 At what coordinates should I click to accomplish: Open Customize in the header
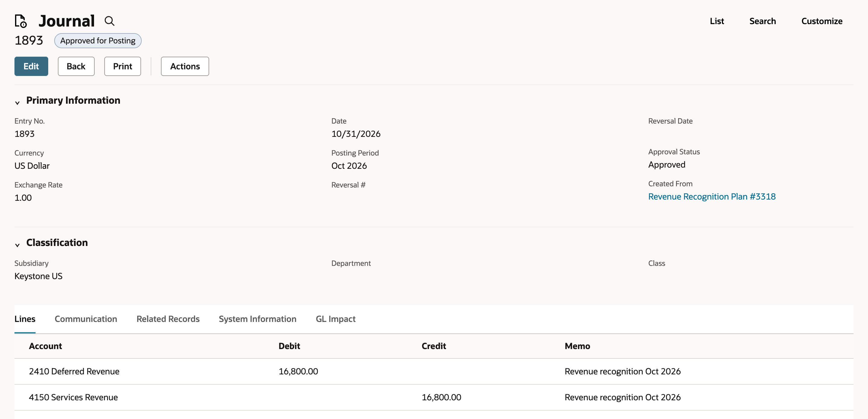tap(822, 21)
